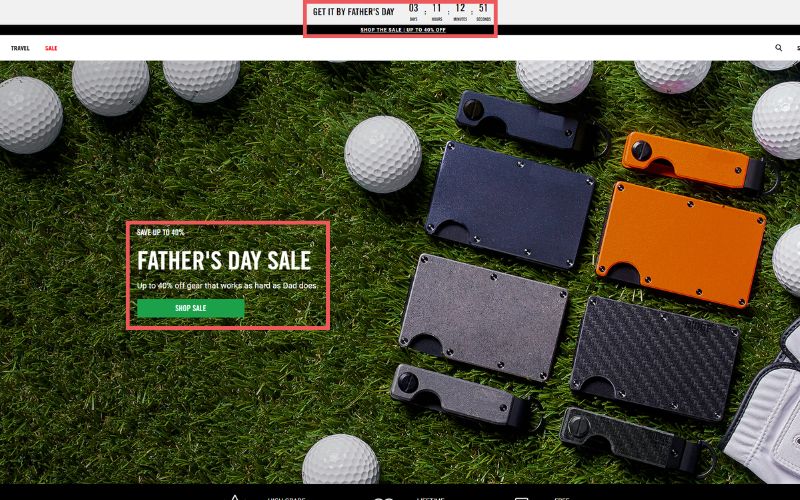Click the 'Save up to 40%' label
The height and width of the screenshot is (500, 800).
[161, 232]
